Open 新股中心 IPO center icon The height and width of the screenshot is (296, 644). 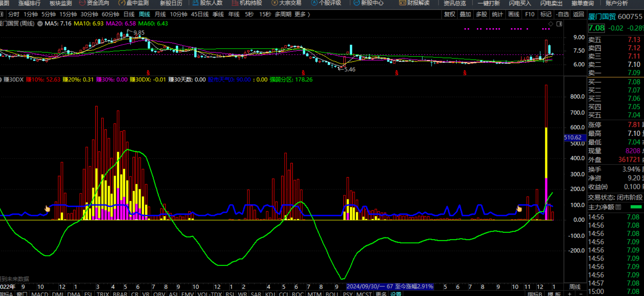click(356, 3)
